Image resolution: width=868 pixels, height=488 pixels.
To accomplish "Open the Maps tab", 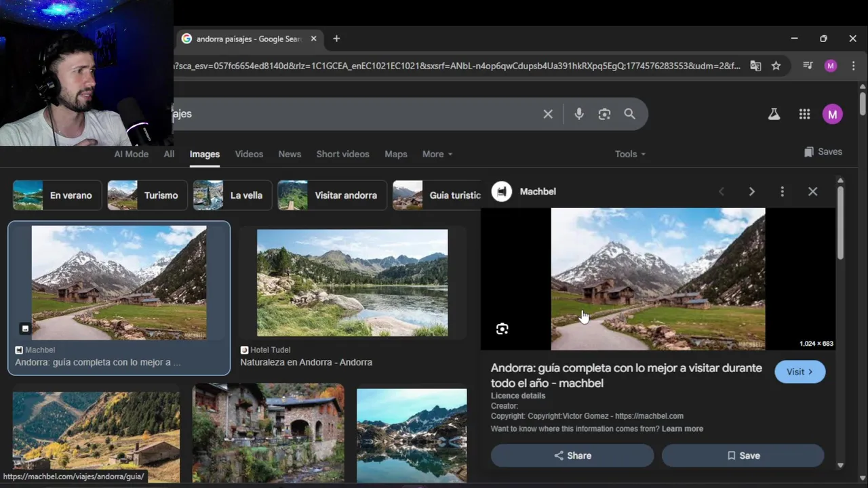I will coord(396,154).
